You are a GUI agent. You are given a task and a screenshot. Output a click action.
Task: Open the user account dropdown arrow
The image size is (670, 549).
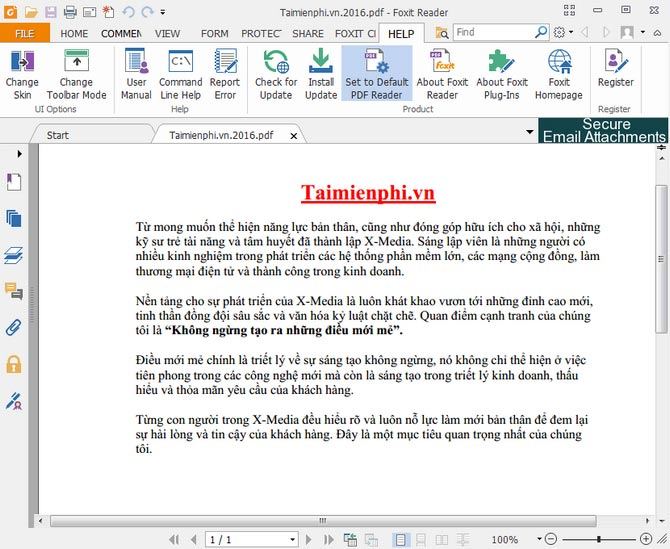642,32
